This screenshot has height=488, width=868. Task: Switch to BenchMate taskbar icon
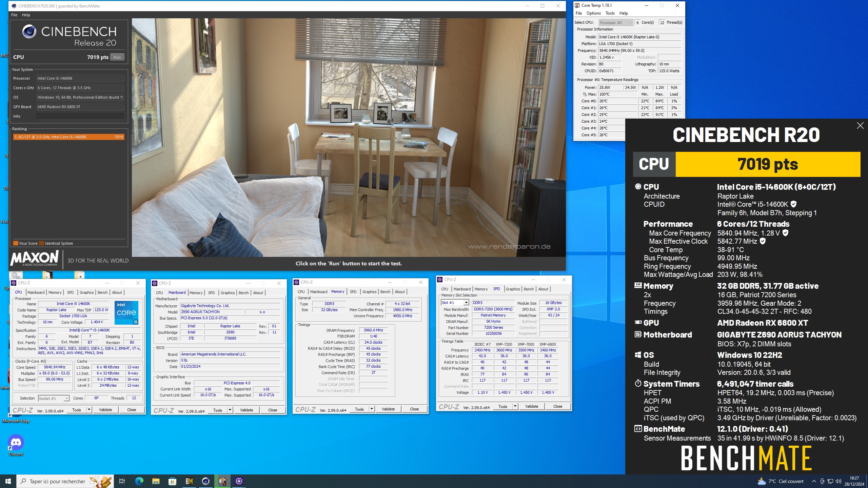click(x=189, y=481)
